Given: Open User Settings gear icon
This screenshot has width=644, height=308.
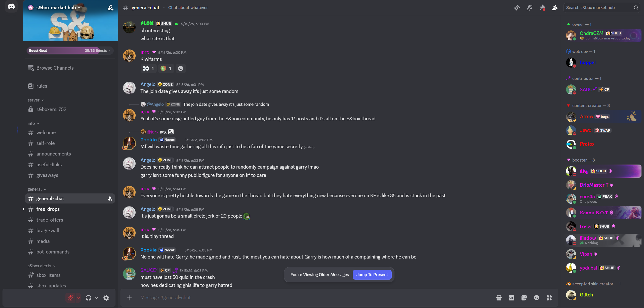Looking at the screenshot, I should click(106, 298).
